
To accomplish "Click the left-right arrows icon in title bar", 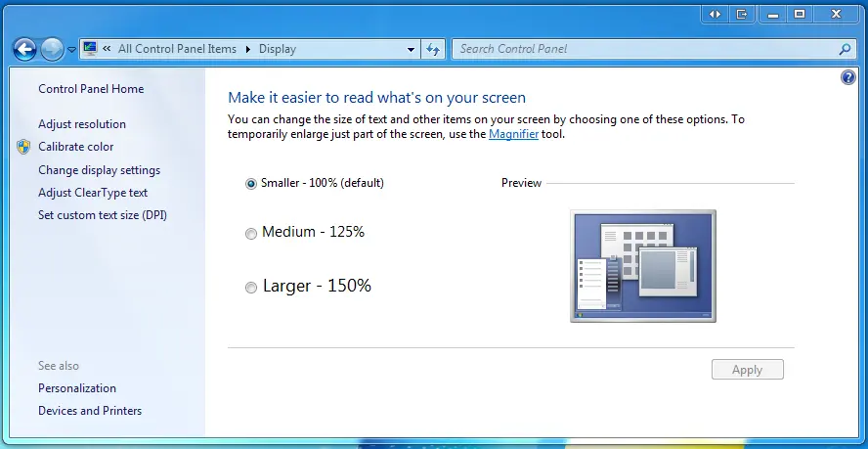I will click(716, 14).
